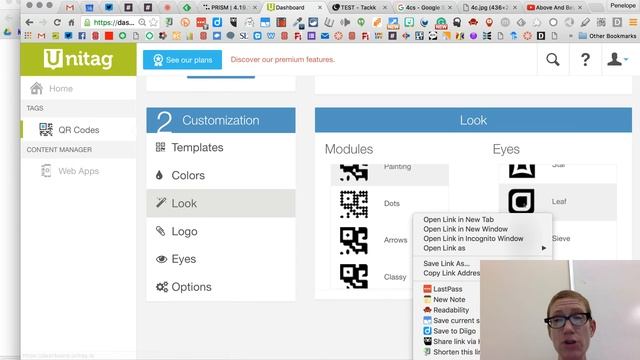Screen dimensions: 640x360
Task: Select Eyes customization option
Action: 221,259
